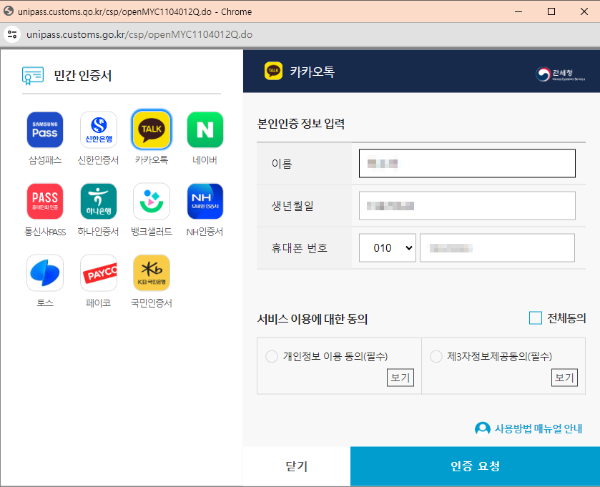600x487 pixels.
Task: Select the red PASS 통신사PASS icon
Action: pos(45,201)
